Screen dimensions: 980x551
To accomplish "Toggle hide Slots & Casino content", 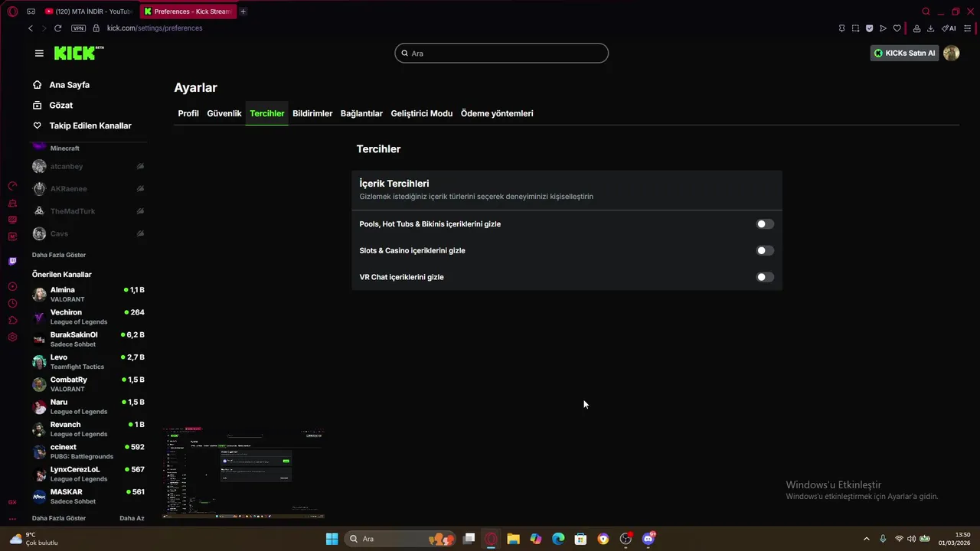I will 765,250.
